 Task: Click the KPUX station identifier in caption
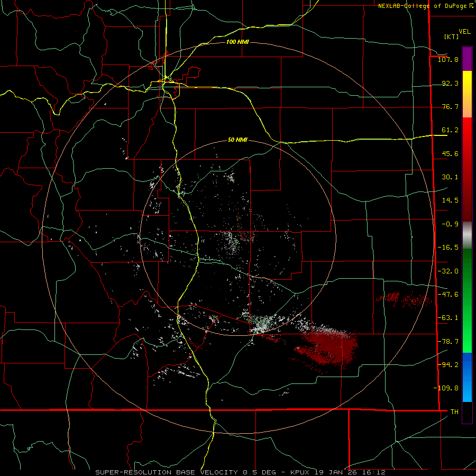[299, 472]
